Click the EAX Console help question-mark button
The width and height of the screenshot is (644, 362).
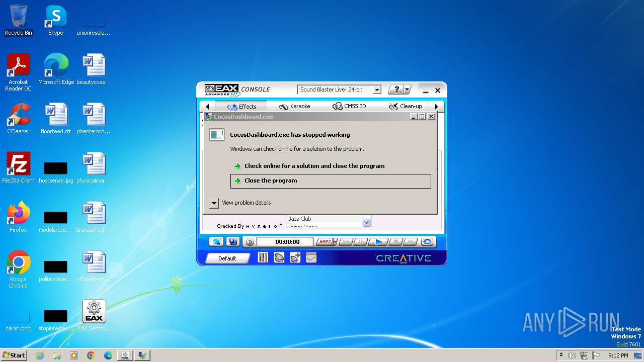[x=396, y=89]
